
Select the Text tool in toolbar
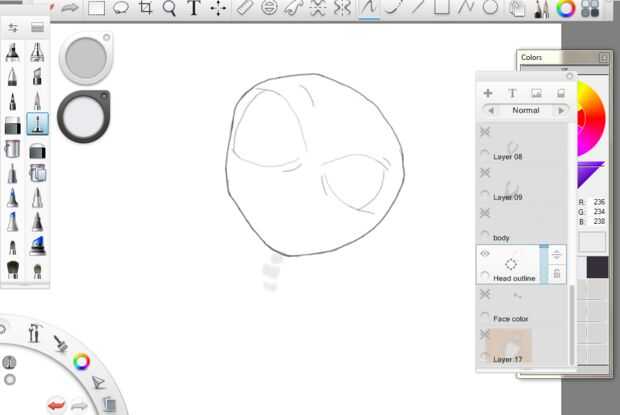(x=194, y=8)
